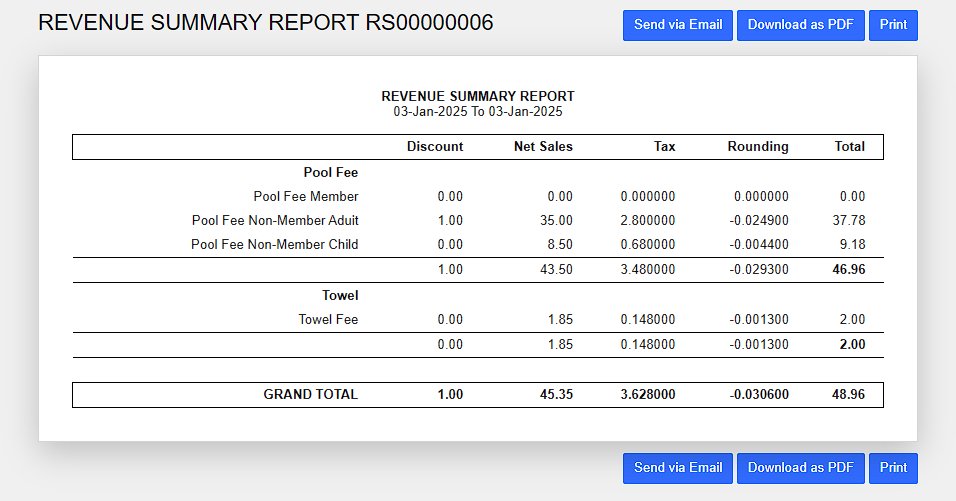This screenshot has width=956, height=501.
Task: Click the grand total amount 48.96
Action: tap(848, 395)
